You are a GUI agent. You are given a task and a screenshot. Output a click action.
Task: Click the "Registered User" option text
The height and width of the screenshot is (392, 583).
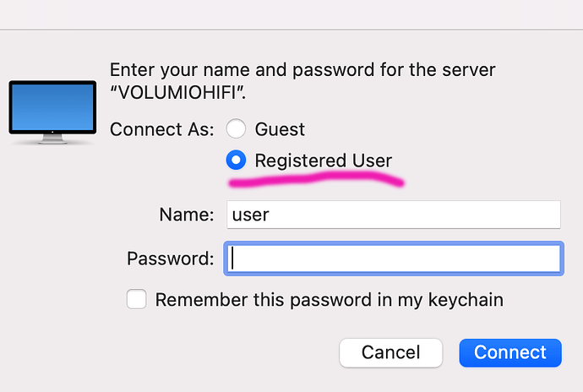(x=323, y=161)
